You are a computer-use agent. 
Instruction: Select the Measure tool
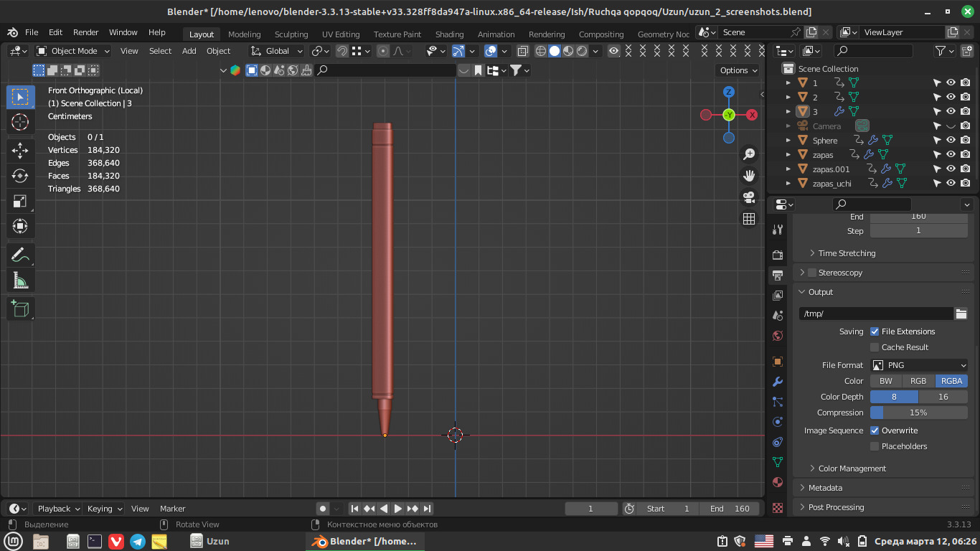(20, 281)
